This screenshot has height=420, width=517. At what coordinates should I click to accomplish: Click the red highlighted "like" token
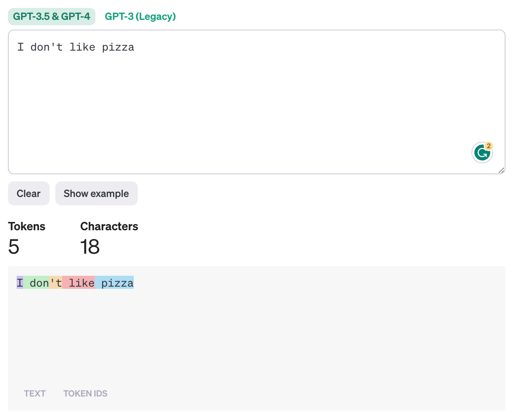(78, 283)
